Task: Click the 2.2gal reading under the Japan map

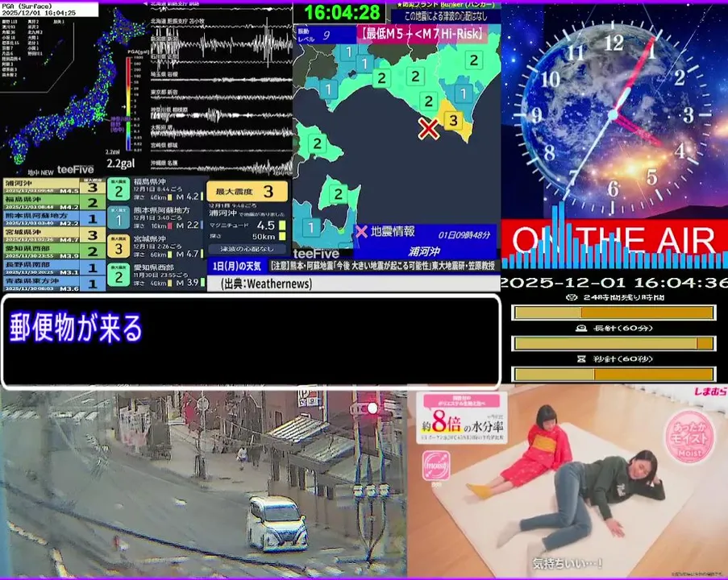Action: click(120, 164)
